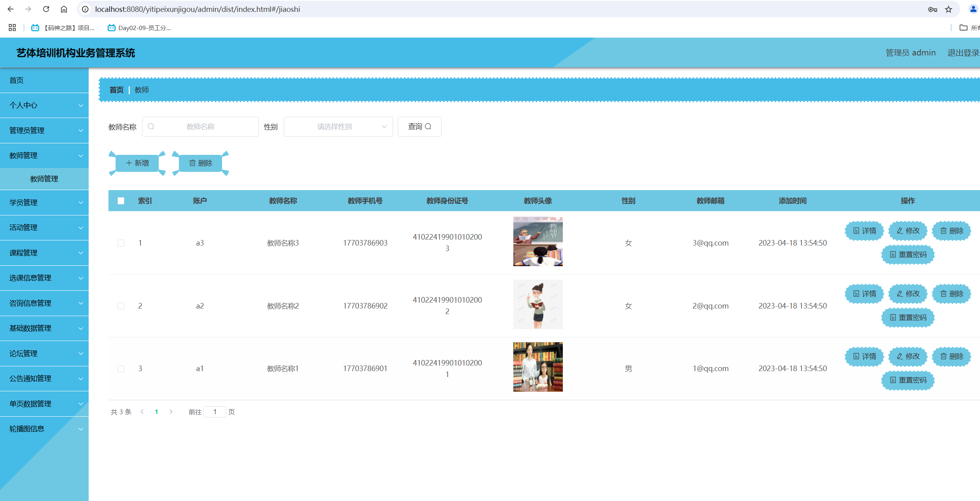
Task: Click the batch 删除 button above table
Action: [x=200, y=163]
